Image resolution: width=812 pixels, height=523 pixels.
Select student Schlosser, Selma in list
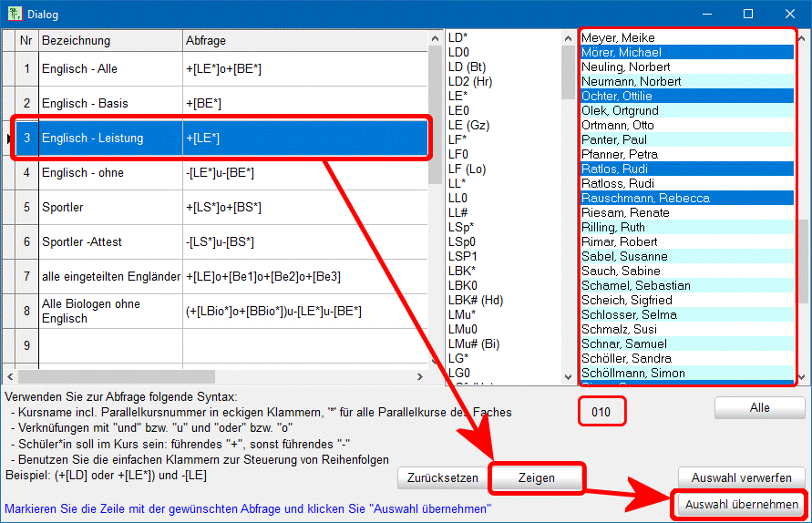click(x=627, y=315)
